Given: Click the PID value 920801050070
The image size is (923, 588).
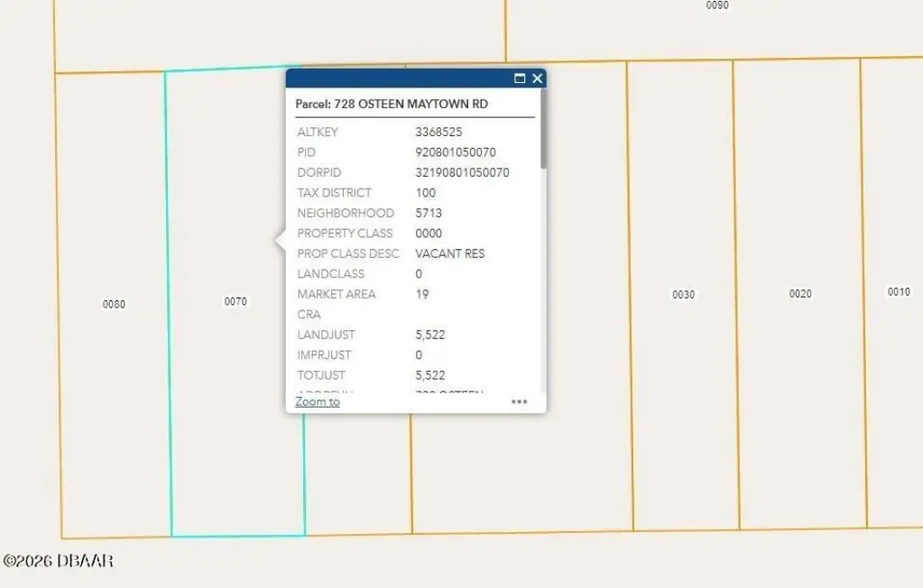Looking at the screenshot, I should point(456,152).
